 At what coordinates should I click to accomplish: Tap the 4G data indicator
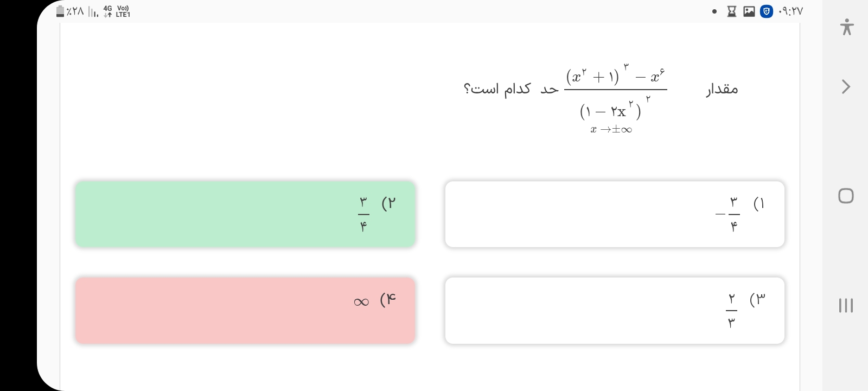[107, 11]
